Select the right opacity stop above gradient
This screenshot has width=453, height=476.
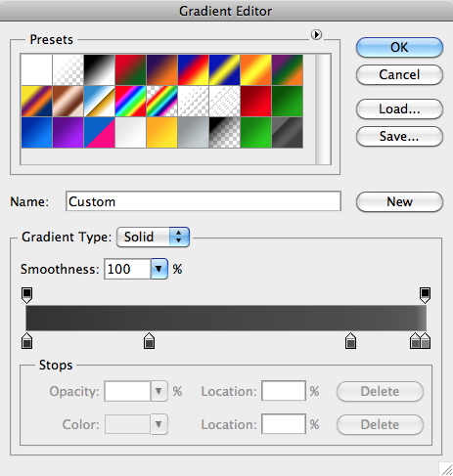point(425,295)
